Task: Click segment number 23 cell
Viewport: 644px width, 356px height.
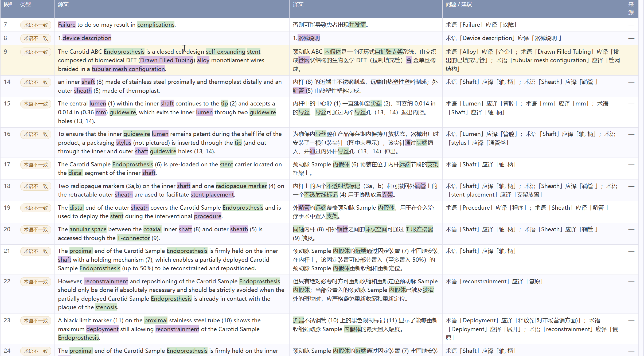Action: (x=9, y=329)
